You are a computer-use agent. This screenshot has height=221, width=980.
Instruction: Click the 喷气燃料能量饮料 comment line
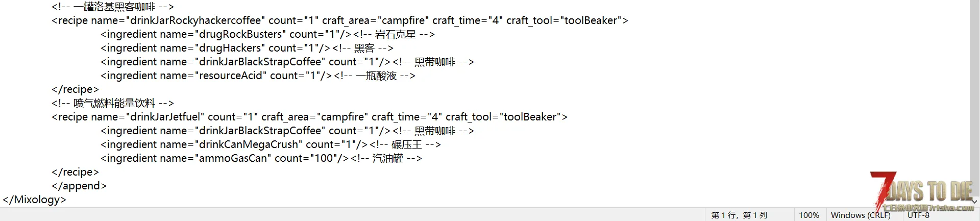tap(114, 104)
